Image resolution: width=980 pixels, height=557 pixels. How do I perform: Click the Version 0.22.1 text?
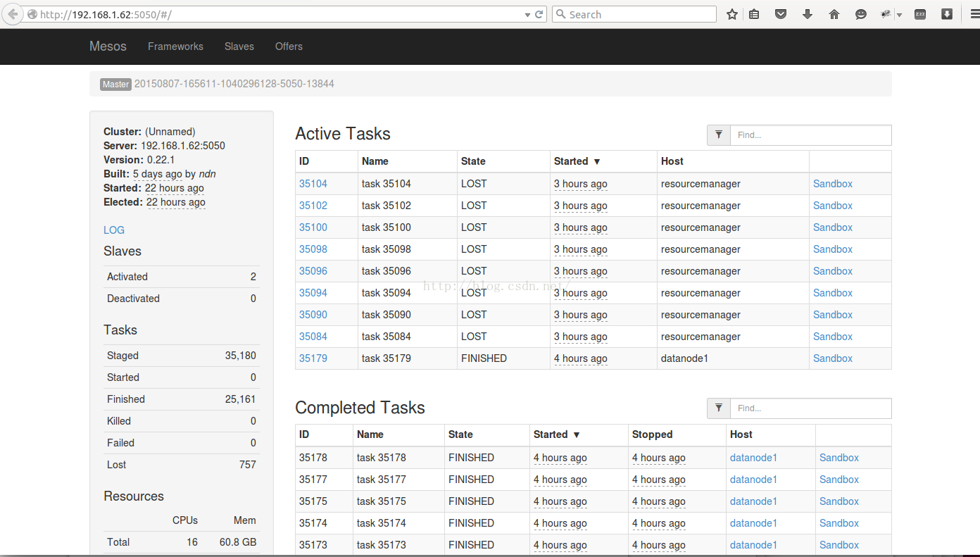139,160
